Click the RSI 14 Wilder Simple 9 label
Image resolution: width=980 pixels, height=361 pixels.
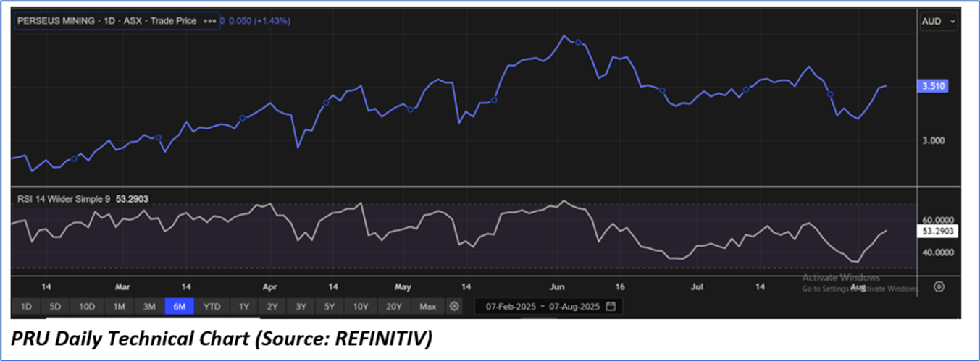click(62, 198)
